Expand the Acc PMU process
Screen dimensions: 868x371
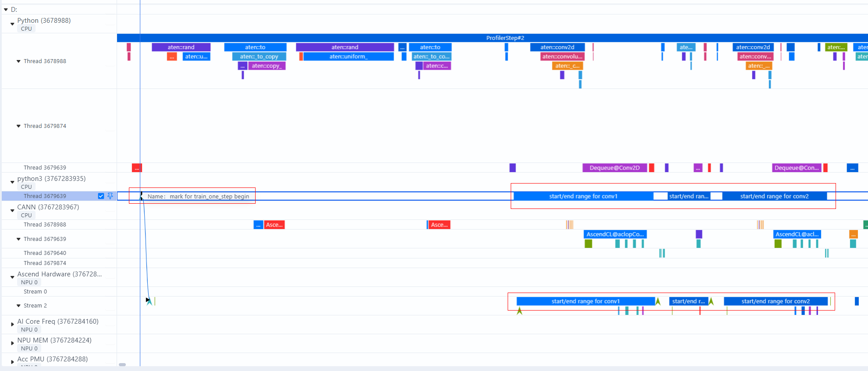[12, 362]
